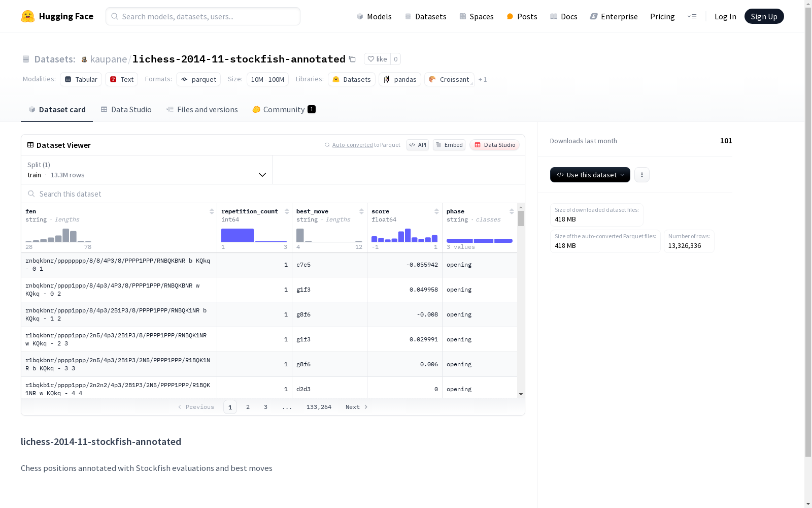Click the kaupane user avatar
Screen dimensions: 812x508
pyautogui.click(x=84, y=59)
